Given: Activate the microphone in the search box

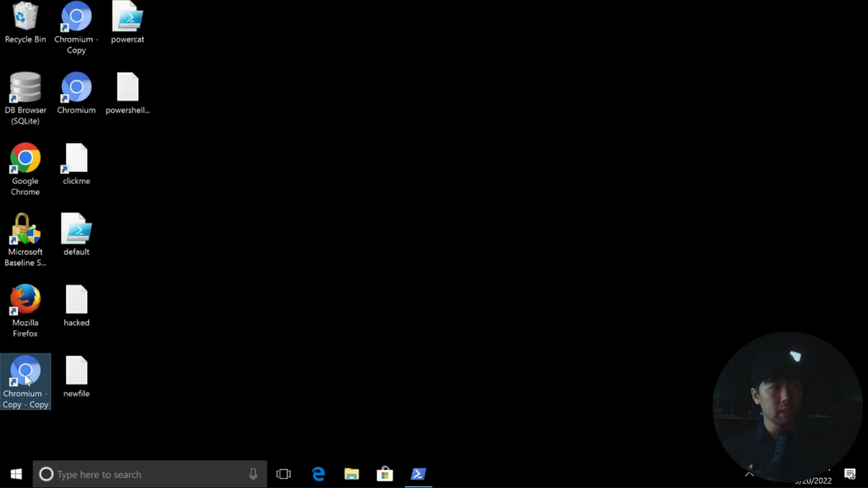Looking at the screenshot, I should [x=253, y=474].
